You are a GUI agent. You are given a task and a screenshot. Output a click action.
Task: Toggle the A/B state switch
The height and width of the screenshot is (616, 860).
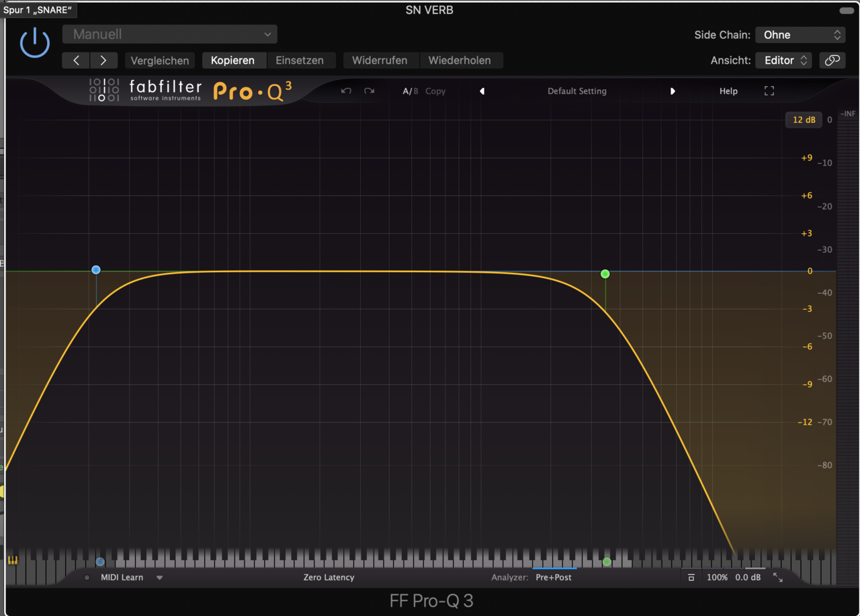click(410, 91)
